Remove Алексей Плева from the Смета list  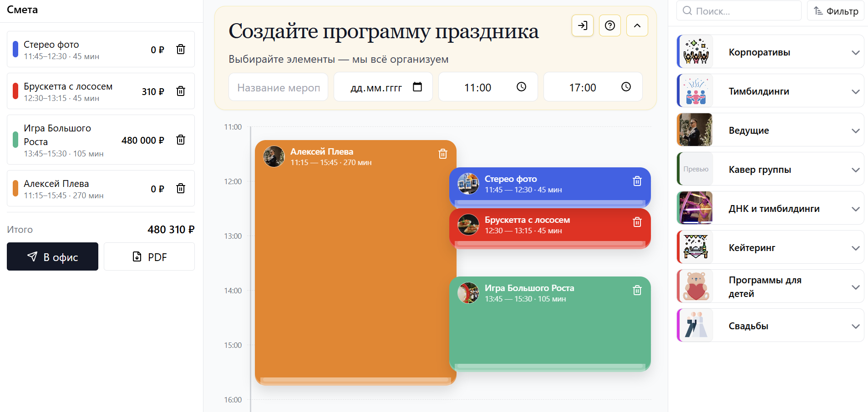(181, 189)
